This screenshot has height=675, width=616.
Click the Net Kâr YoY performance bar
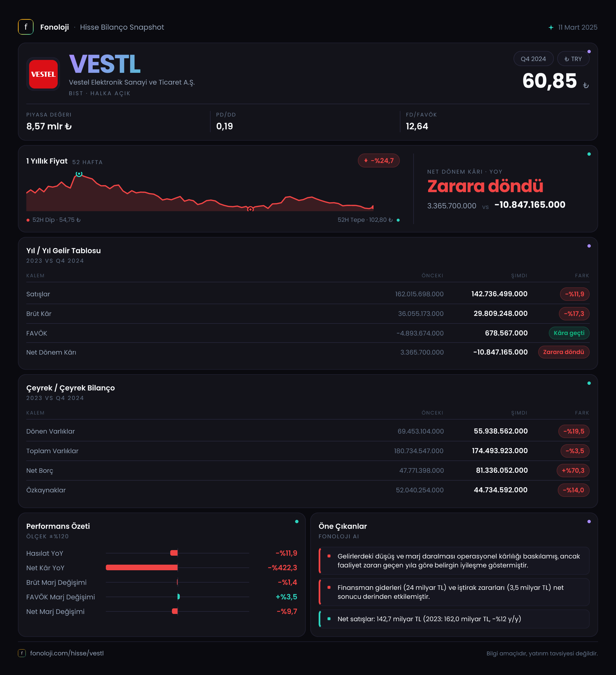[142, 567]
